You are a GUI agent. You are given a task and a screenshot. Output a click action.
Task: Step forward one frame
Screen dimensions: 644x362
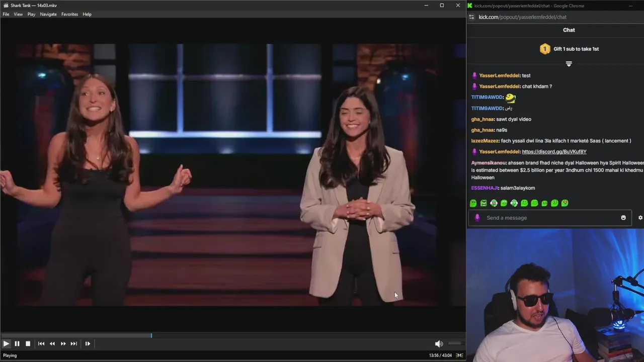click(x=88, y=343)
